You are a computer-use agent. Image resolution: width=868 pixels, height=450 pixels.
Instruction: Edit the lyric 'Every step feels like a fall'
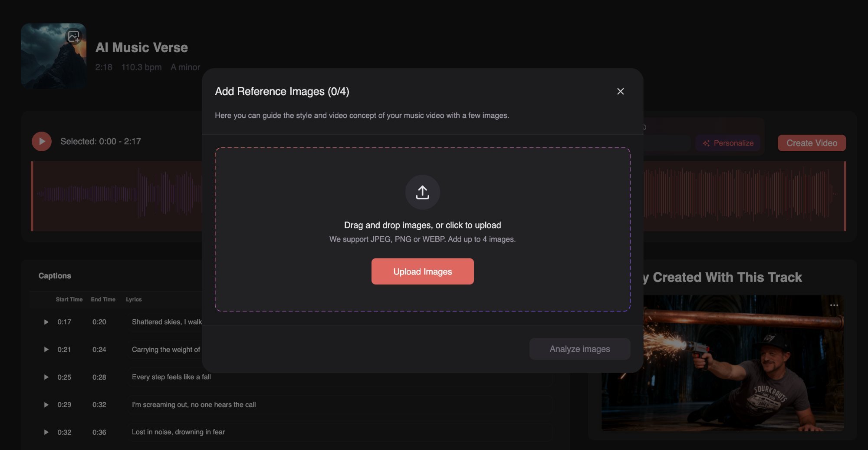pyautogui.click(x=171, y=377)
